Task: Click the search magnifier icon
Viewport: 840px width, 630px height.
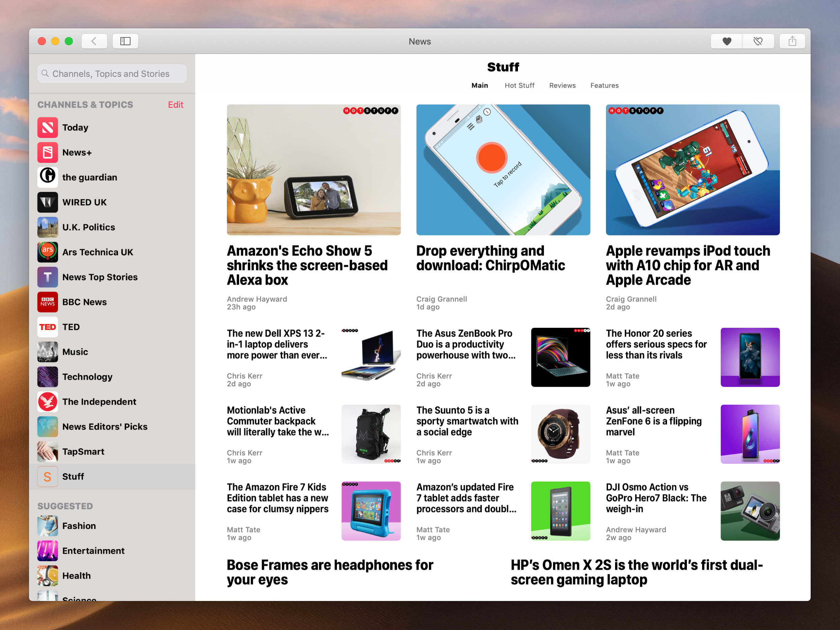Action: click(45, 73)
